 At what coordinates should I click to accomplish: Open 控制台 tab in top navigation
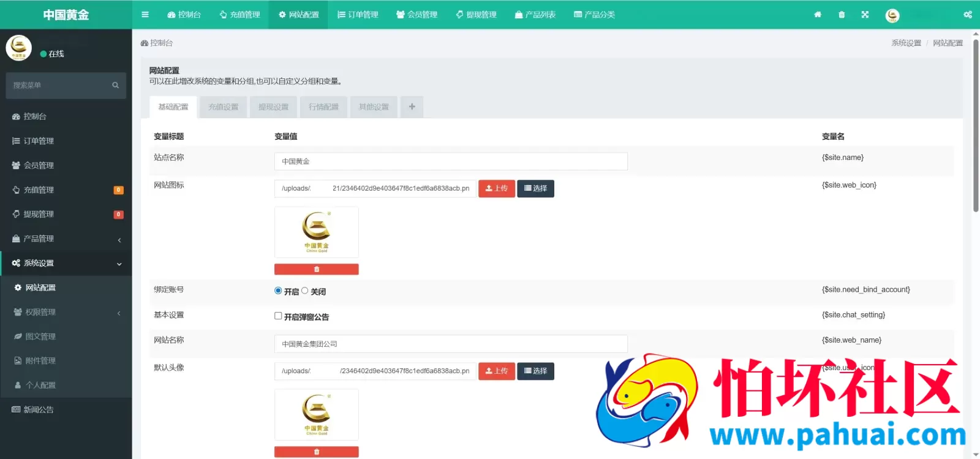[184, 15]
